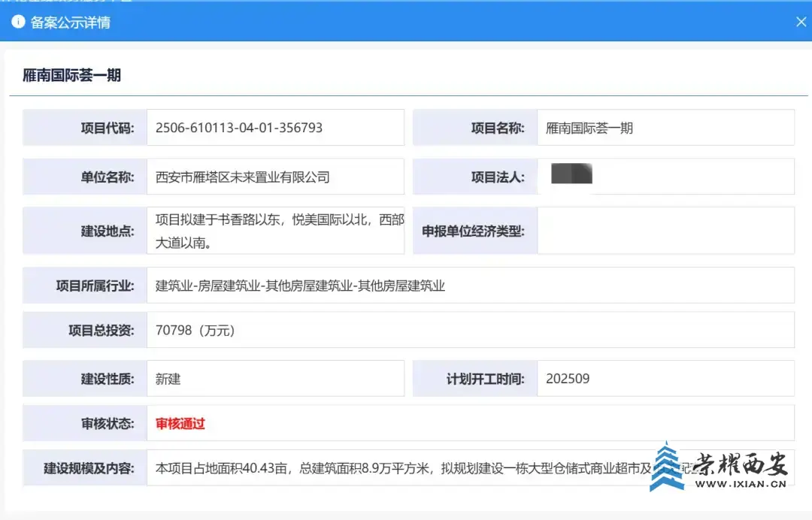Screen dimensions: 812x520
Task: Click the info icon beside 备案公示详情
Action: [x=18, y=22]
